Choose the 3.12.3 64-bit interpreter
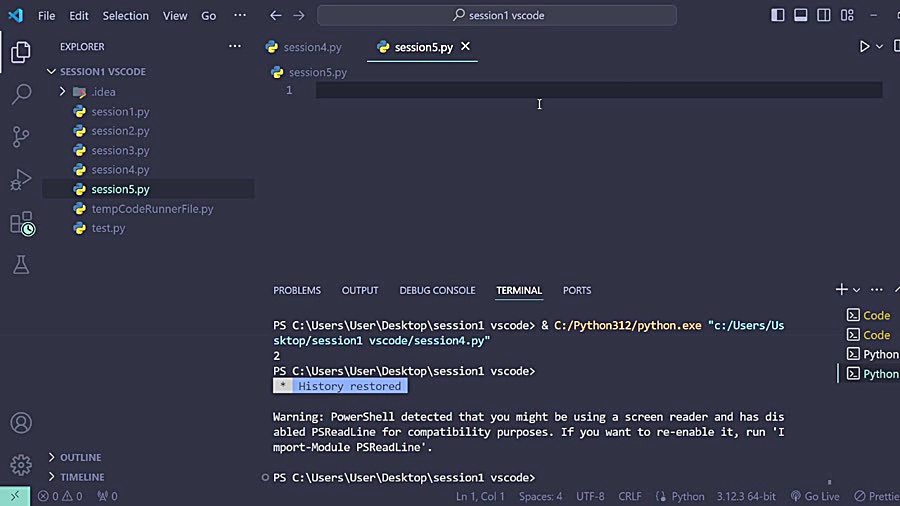 [x=746, y=496]
